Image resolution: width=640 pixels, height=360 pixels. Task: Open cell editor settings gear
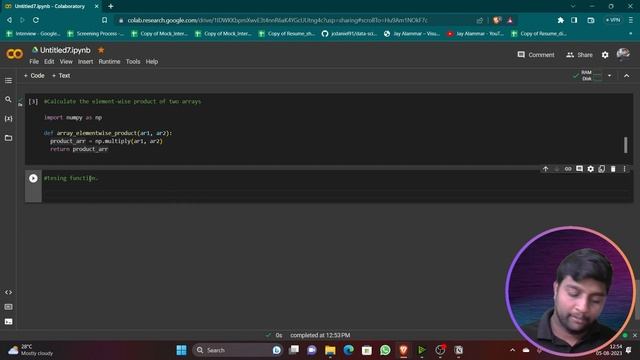coord(591,169)
